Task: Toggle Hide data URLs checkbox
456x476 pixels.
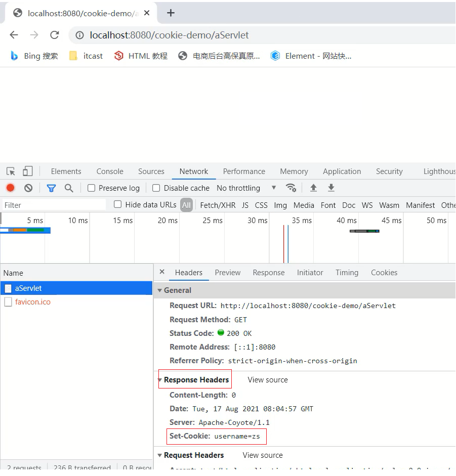Action: click(x=118, y=204)
